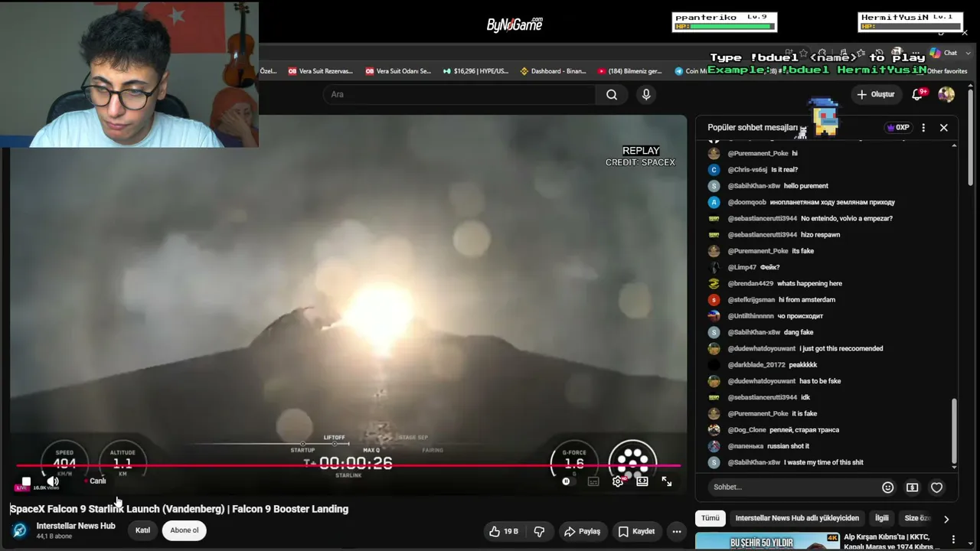Click the 0XP chat points badge
This screenshot has height=551, width=980.
point(897,128)
